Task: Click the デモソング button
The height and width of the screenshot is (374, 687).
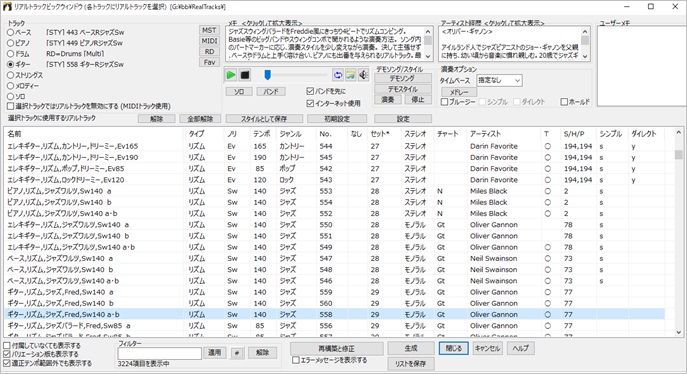Action: tap(403, 78)
